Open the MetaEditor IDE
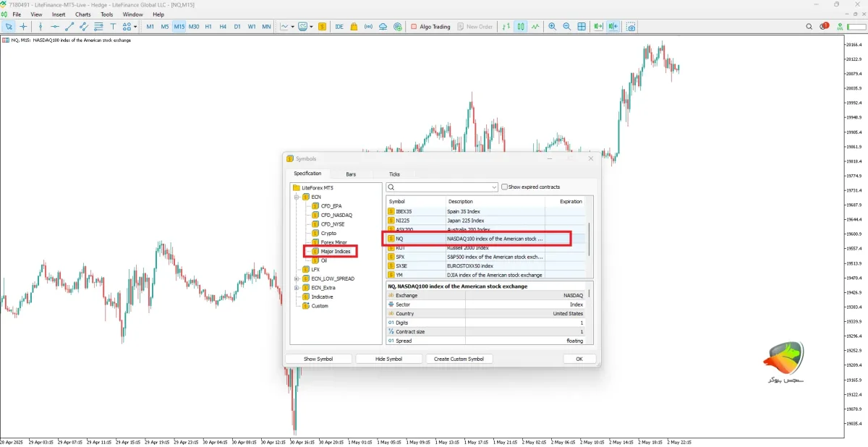 point(339,27)
